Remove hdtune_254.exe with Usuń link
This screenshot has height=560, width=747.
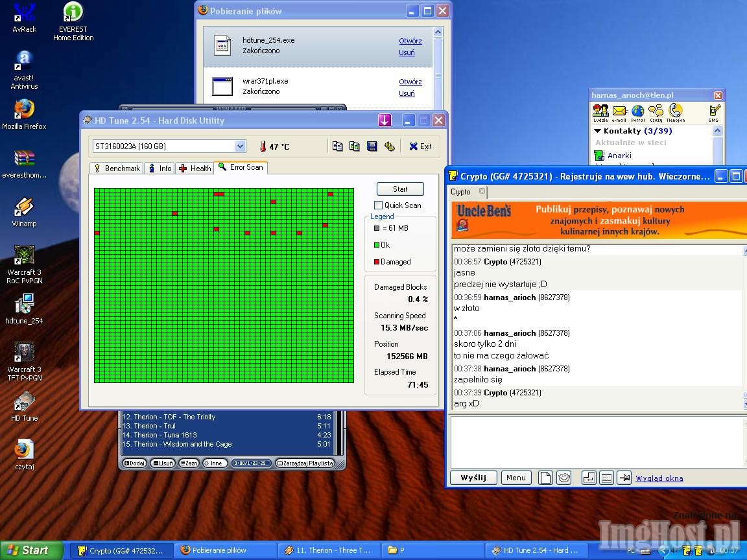(407, 52)
